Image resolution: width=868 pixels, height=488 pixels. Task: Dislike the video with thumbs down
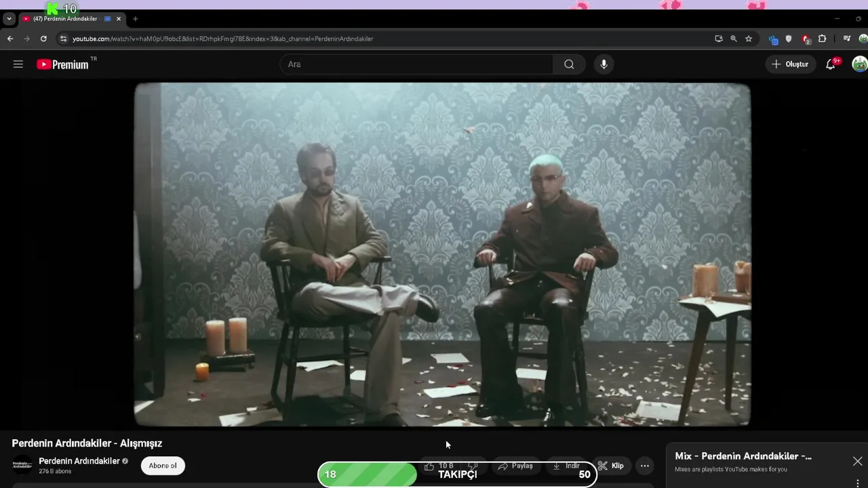tap(473, 466)
